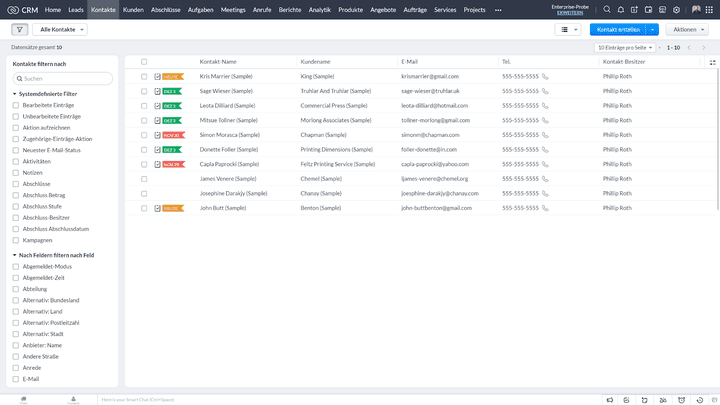Open the notifications bell

(x=621, y=9)
